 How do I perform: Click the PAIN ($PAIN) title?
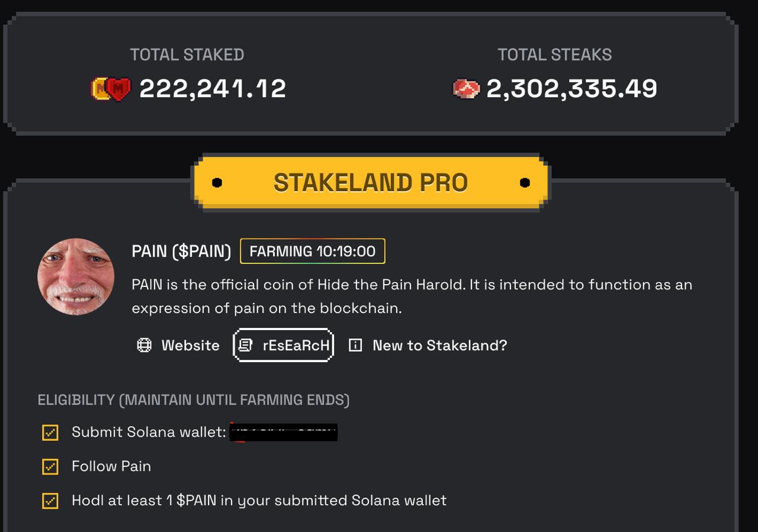[x=181, y=251]
